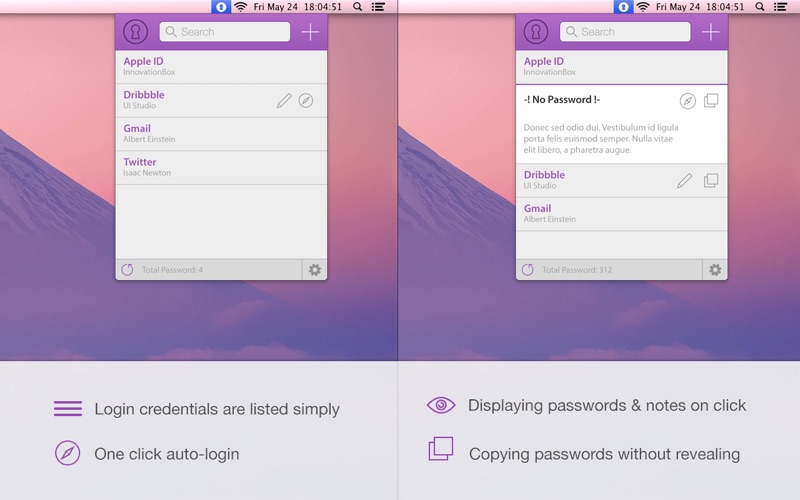Open Spotlight search in left menu bar
Screen dimensions: 800x500
click(x=358, y=7)
